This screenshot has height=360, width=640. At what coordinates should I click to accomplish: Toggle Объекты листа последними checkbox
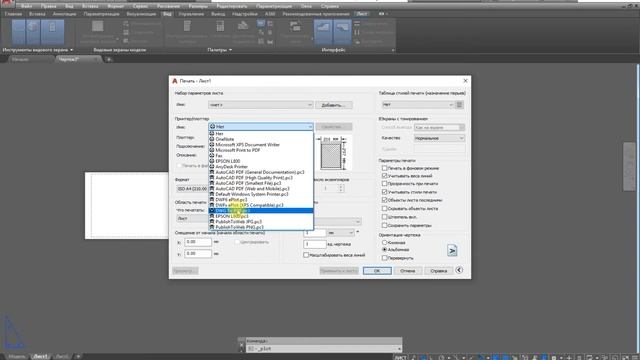pyautogui.click(x=384, y=200)
